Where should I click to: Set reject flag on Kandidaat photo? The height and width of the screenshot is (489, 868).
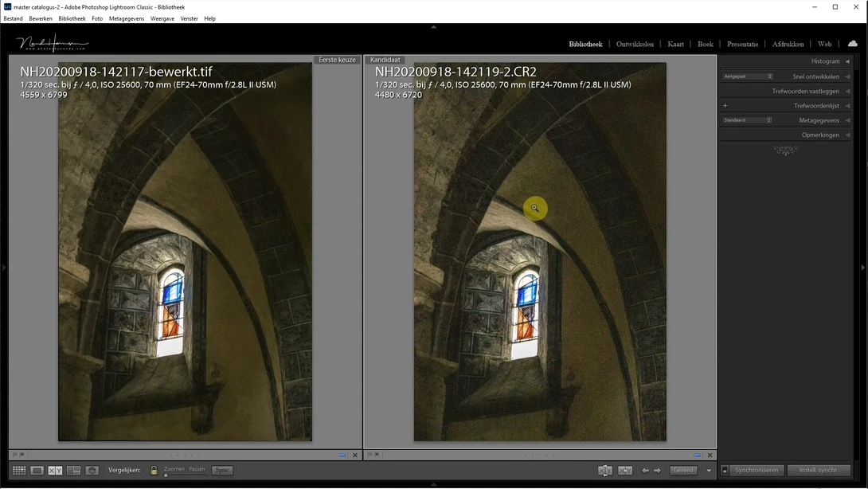(x=377, y=455)
